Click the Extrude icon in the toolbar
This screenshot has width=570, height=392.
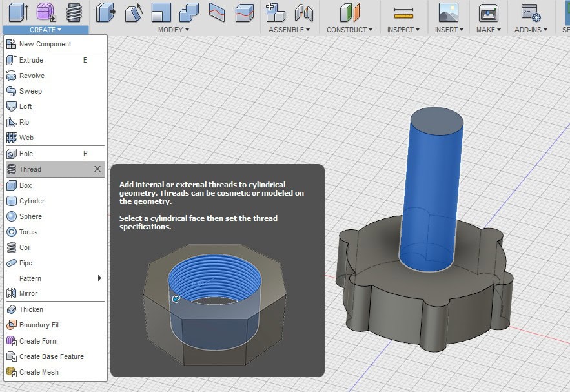click(x=17, y=12)
